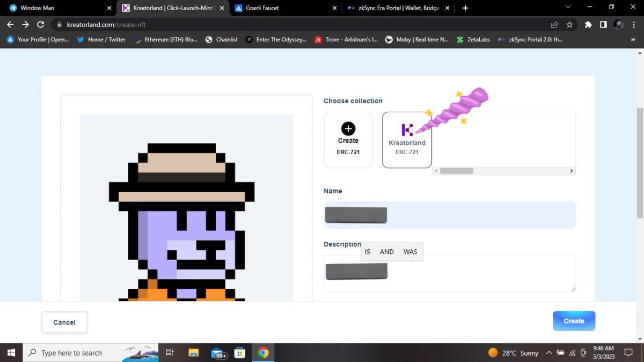Viewport: 644px width, 362px height.
Task: Show more bookmarks with double chevron
Action: point(633,39)
